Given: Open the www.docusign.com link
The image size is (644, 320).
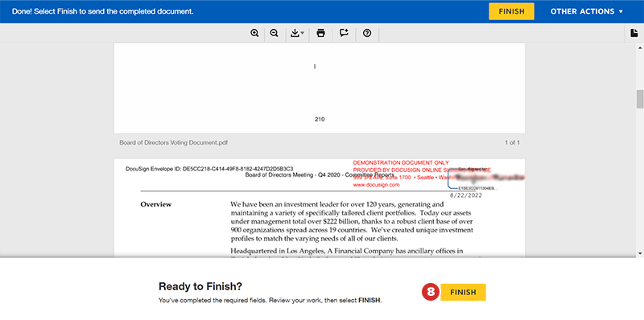Looking at the screenshot, I should [x=376, y=185].
